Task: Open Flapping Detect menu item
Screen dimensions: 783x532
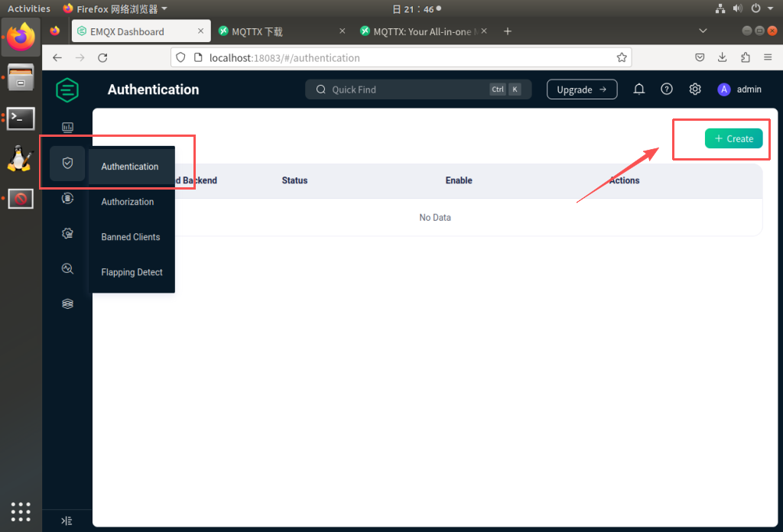Action: pyautogui.click(x=132, y=272)
